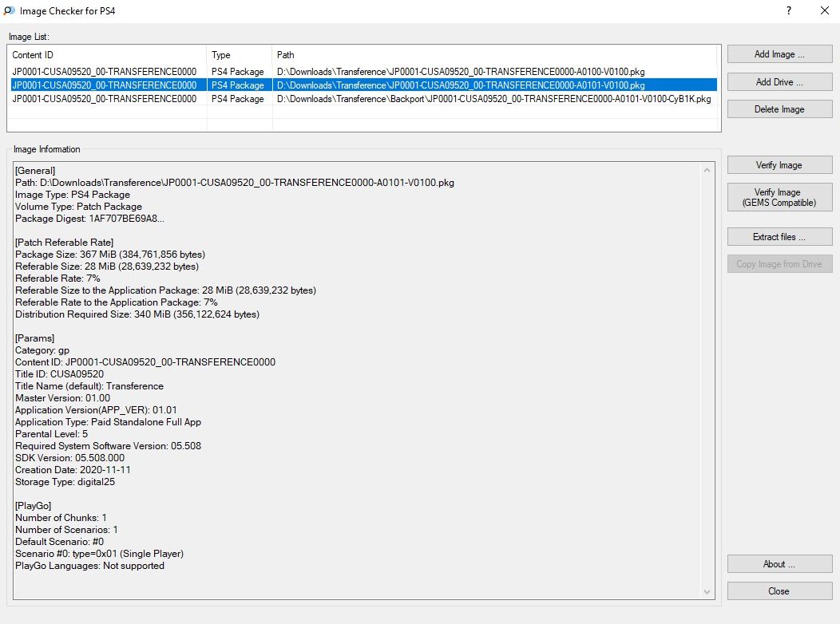Click the Verify Image button
This screenshot has height=624, width=840.
click(x=779, y=165)
